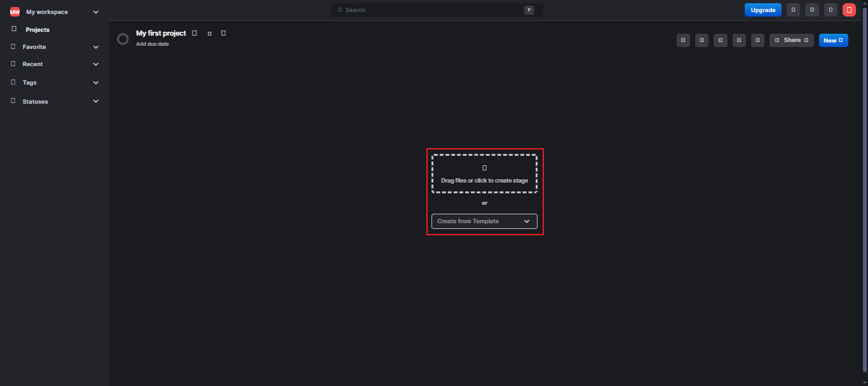Click the red user avatar in the top-right corner
868x386 pixels.
(x=849, y=10)
